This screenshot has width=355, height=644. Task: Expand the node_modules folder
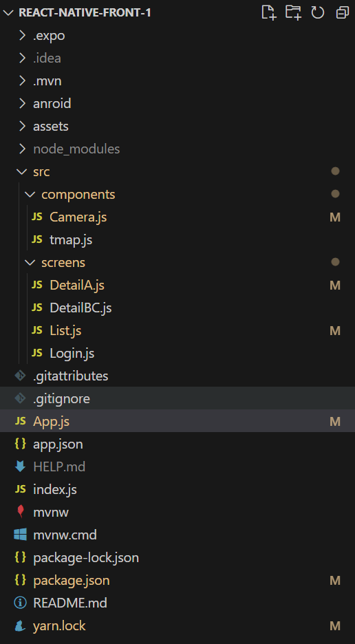(22, 149)
